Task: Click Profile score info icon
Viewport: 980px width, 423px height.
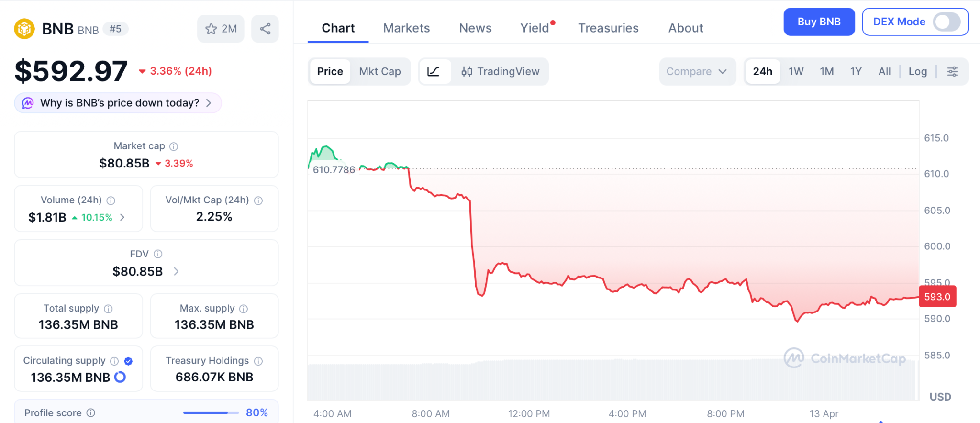Action: click(91, 412)
